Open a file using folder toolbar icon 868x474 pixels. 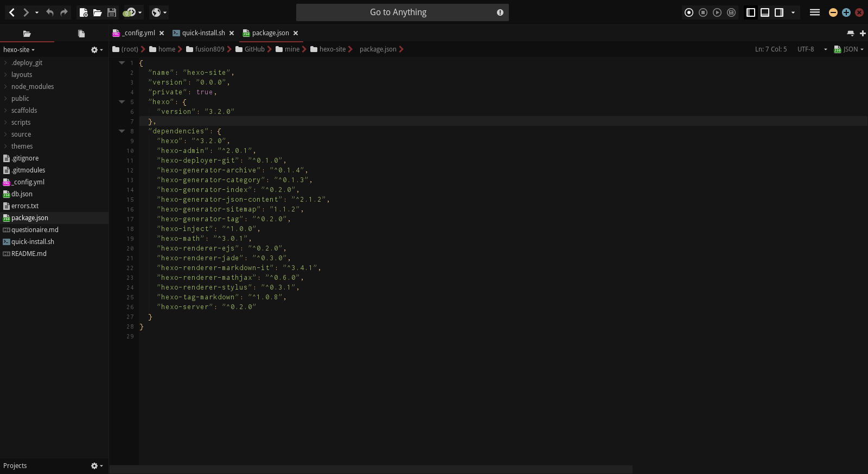coord(98,12)
